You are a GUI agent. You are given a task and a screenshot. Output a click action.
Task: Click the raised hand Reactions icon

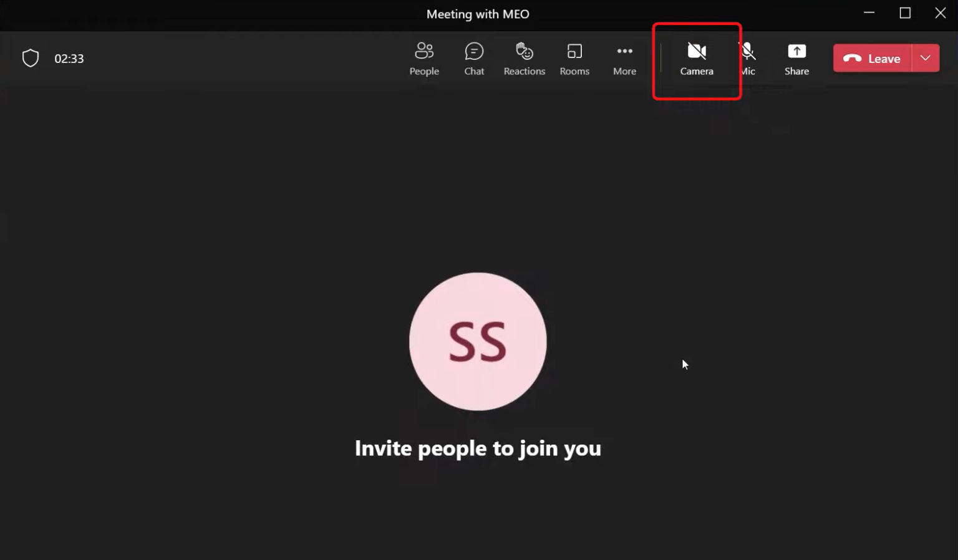pyautogui.click(x=524, y=51)
